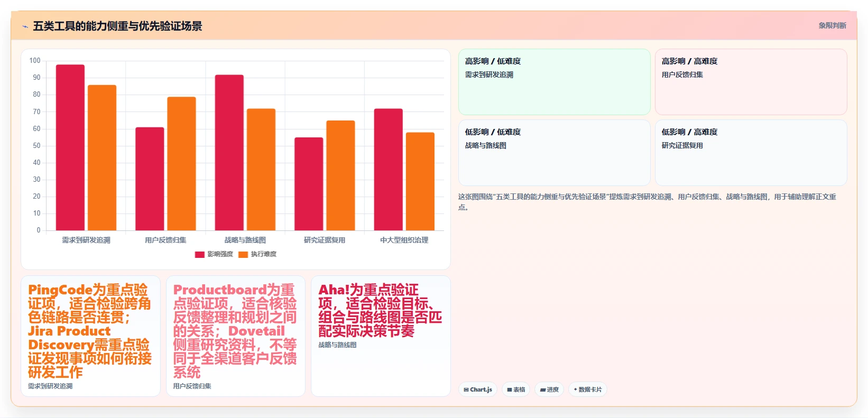Click orange 执行难度 bar for 战略与路线图
The height and width of the screenshot is (418, 868).
(261, 170)
